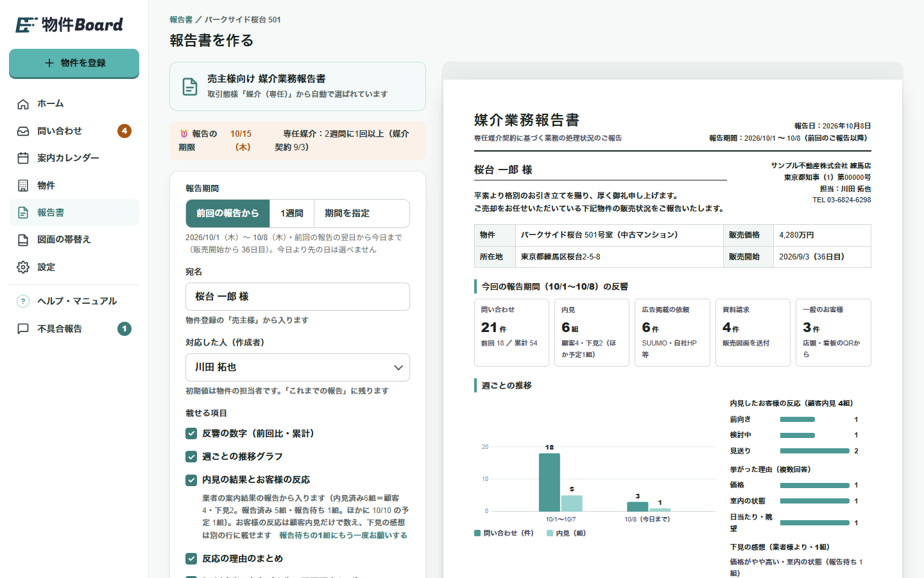Click the 売主様向け 媒介業務報告書 heading
This screenshot has width=924, height=578.
click(x=266, y=79)
